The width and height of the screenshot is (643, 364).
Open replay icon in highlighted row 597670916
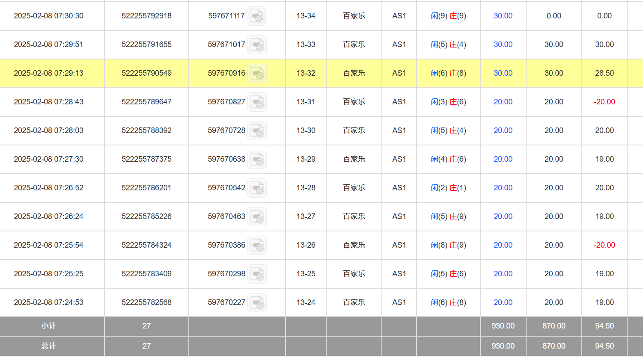(x=257, y=74)
